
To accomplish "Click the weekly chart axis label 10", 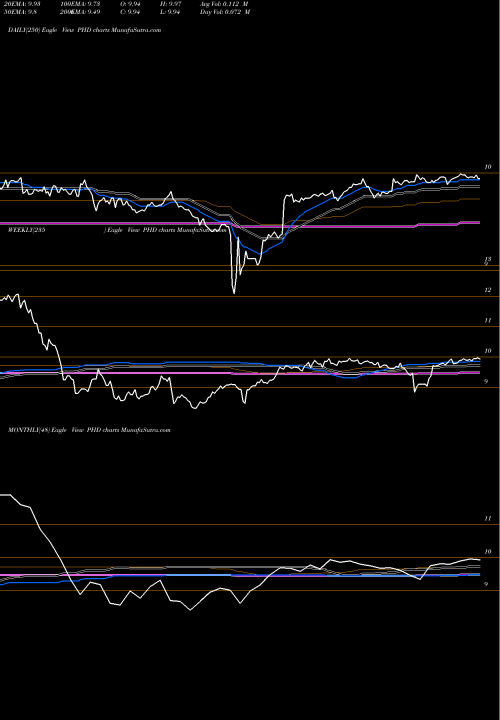I will (488, 351).
